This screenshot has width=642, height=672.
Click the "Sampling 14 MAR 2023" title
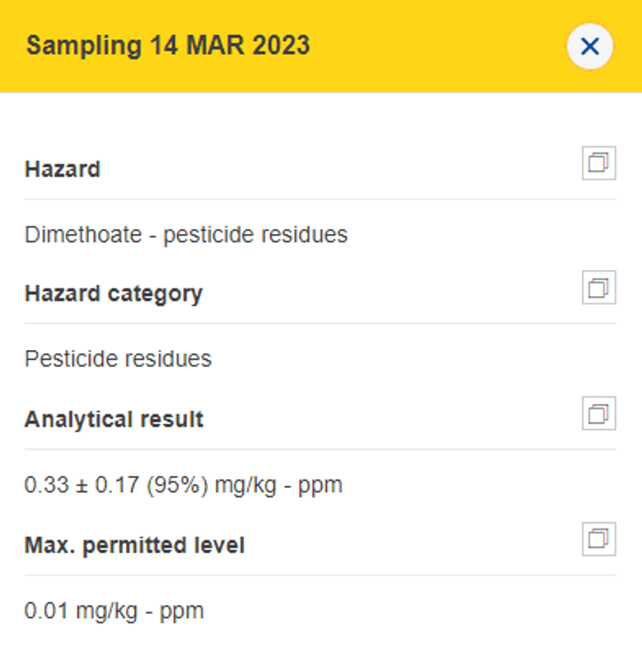tap(167, 46)
